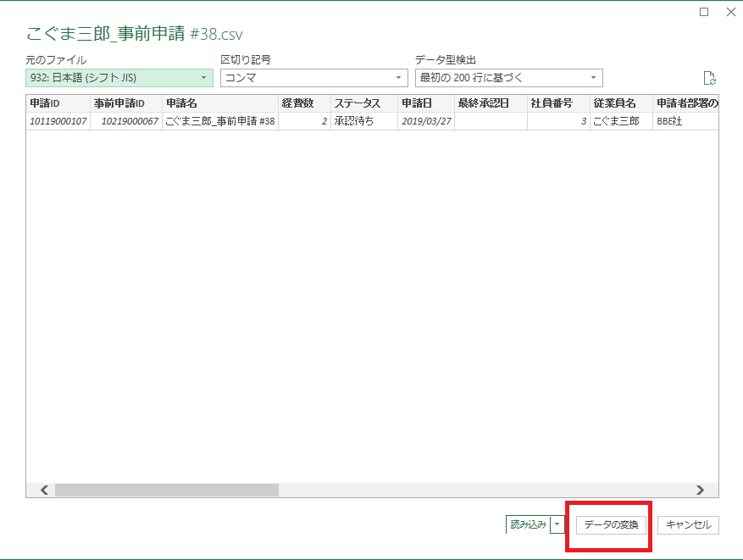Screen dimensions: 743x560
Task: Select the 従業員名 column header
Action: tap(621, 103)
